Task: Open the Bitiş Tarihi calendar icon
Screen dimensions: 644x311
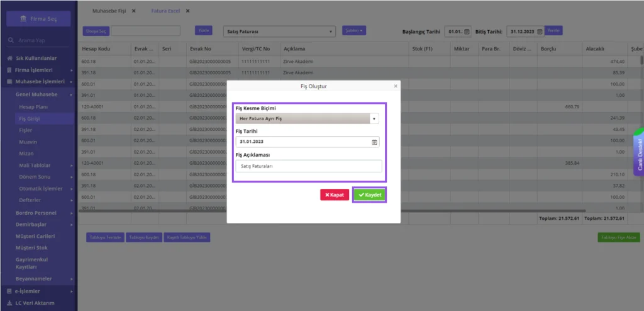Action: pyautogui.click(x=540, y=31)
